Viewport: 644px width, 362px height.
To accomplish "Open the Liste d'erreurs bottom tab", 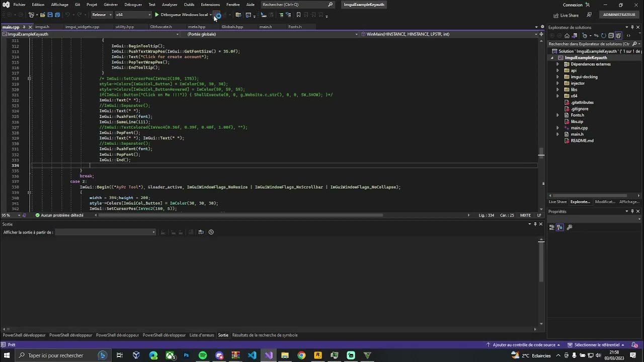I will click(x=202, y=335).
